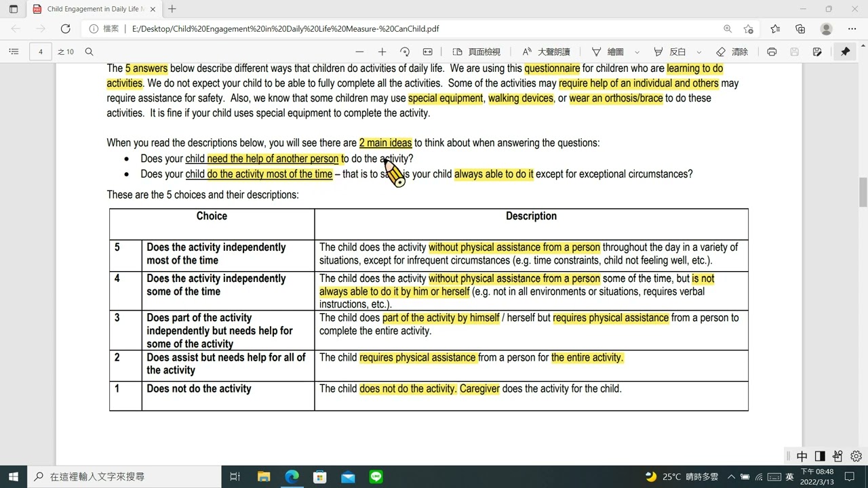Click table cell "Does not do the activity"
868x488 pixels.
click(199, 389)
